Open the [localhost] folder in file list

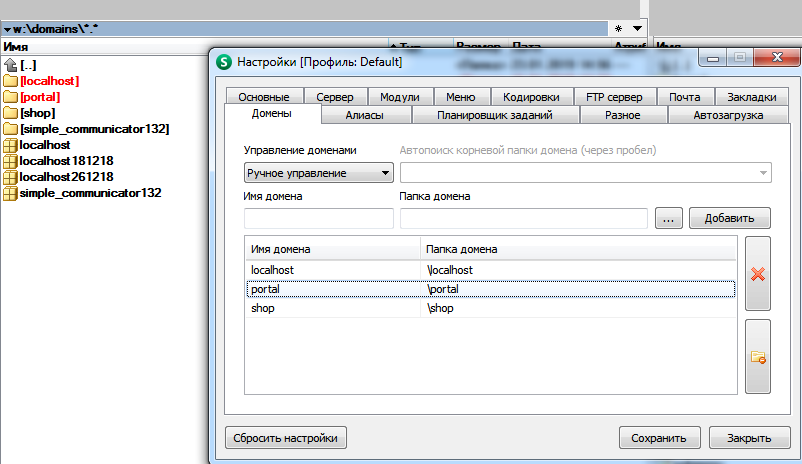point(49,80)
